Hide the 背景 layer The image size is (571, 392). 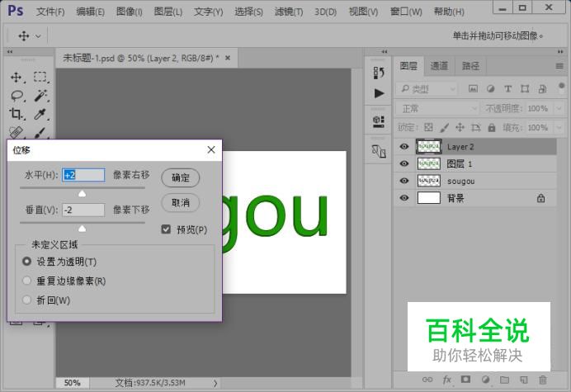coord(403,198)
